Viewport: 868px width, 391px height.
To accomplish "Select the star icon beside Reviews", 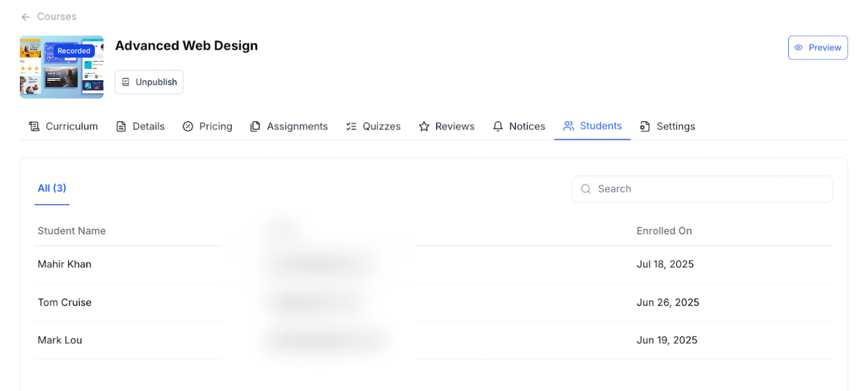I will [x=424, y=126].
